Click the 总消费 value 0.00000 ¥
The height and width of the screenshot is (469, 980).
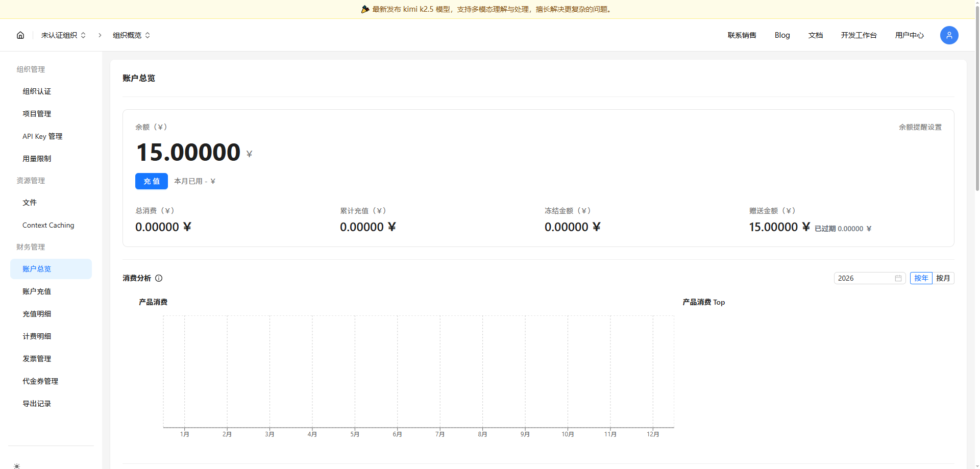pos(163,227)
